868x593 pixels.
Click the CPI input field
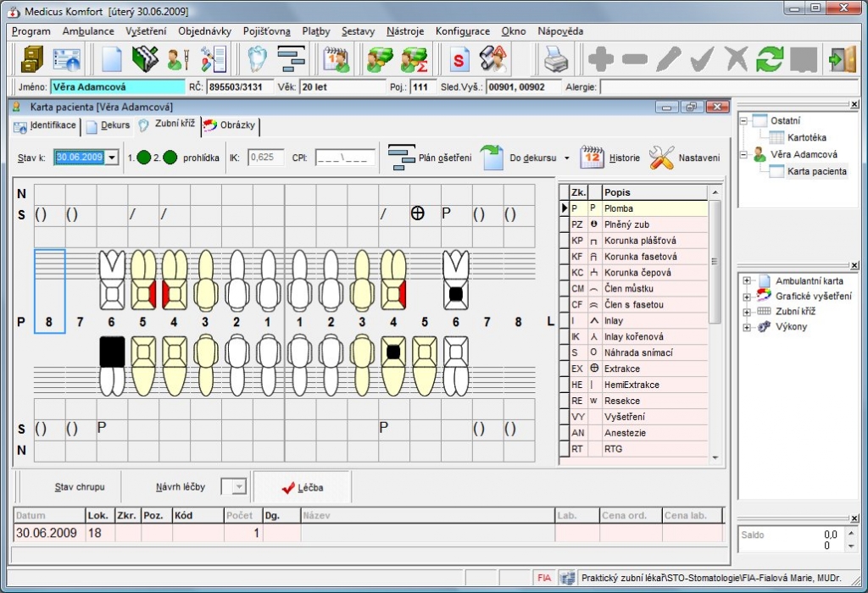coord(345,158)
